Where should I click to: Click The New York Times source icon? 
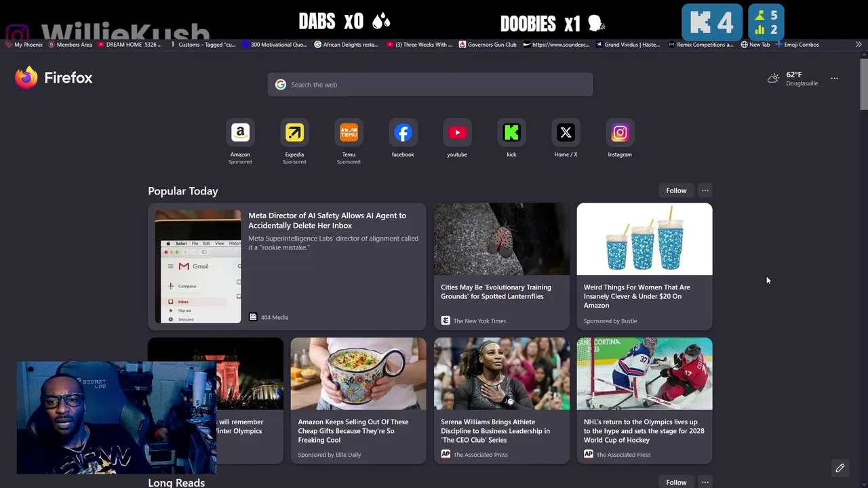click(x=446, y=321)
